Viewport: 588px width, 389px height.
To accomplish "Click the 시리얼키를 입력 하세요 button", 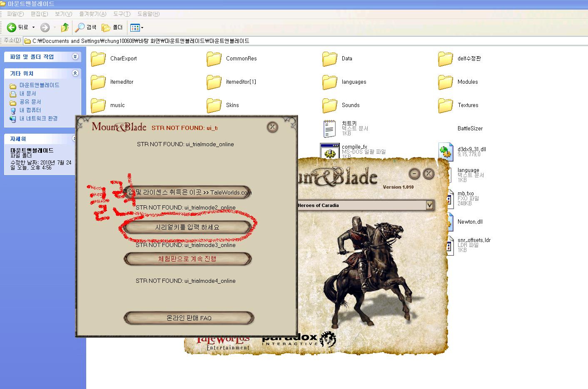I will click(187, 227).
